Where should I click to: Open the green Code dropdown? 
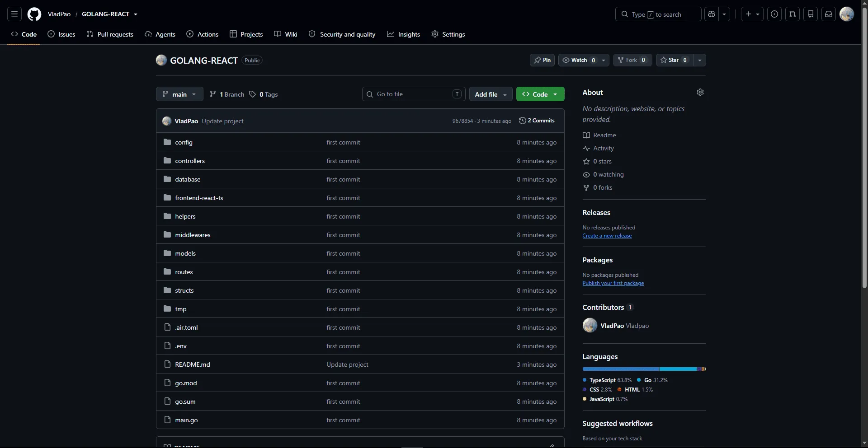pos(540,94)
